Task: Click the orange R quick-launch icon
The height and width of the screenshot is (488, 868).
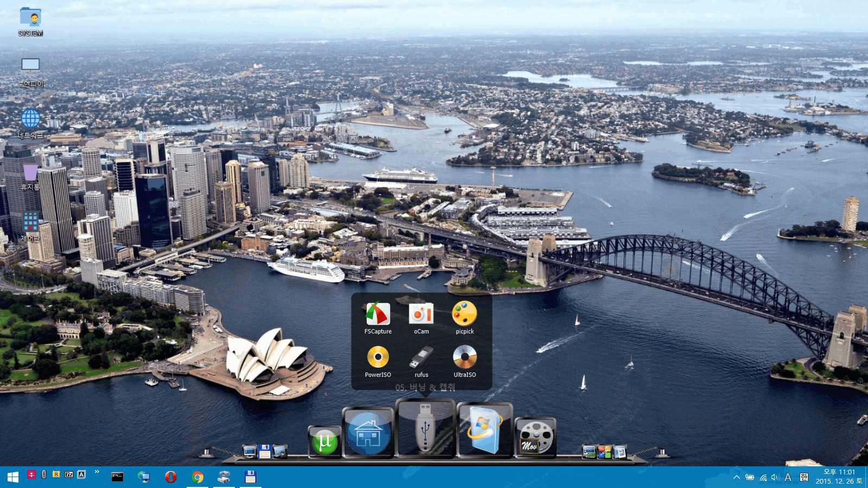Action: 56,474
